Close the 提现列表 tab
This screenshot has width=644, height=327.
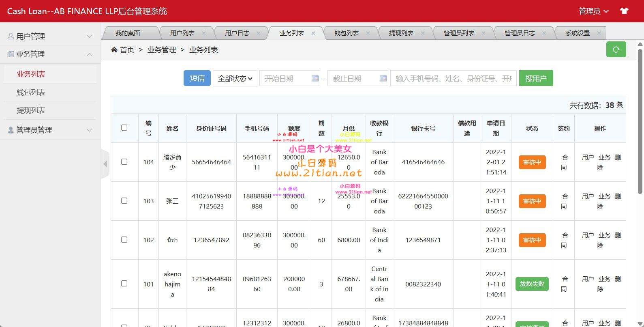click(422, 33)
